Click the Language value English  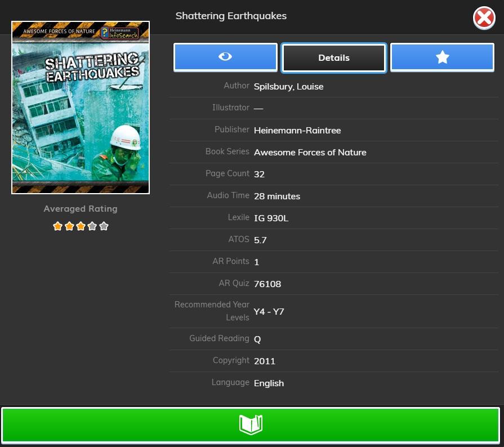[x=269, y=383]
